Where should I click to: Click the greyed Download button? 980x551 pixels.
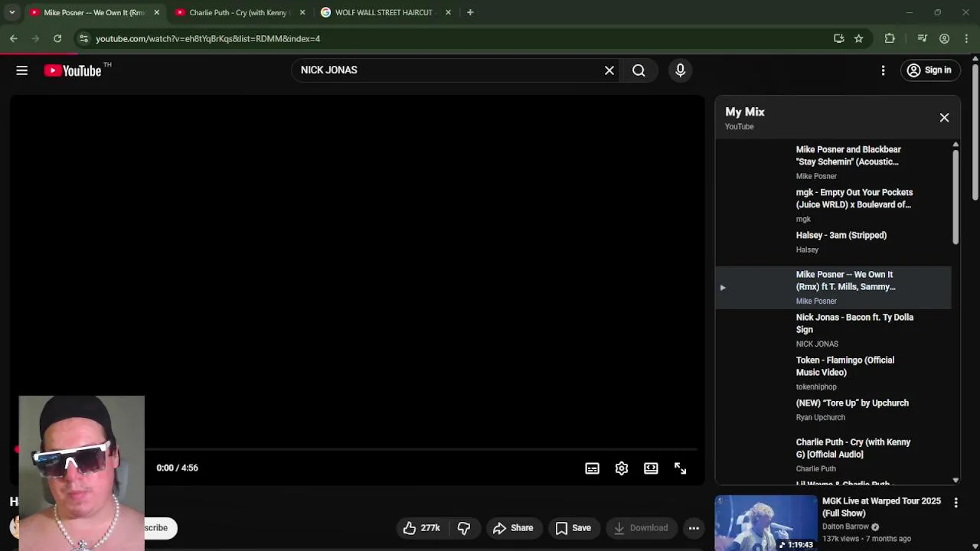[642, 528]
